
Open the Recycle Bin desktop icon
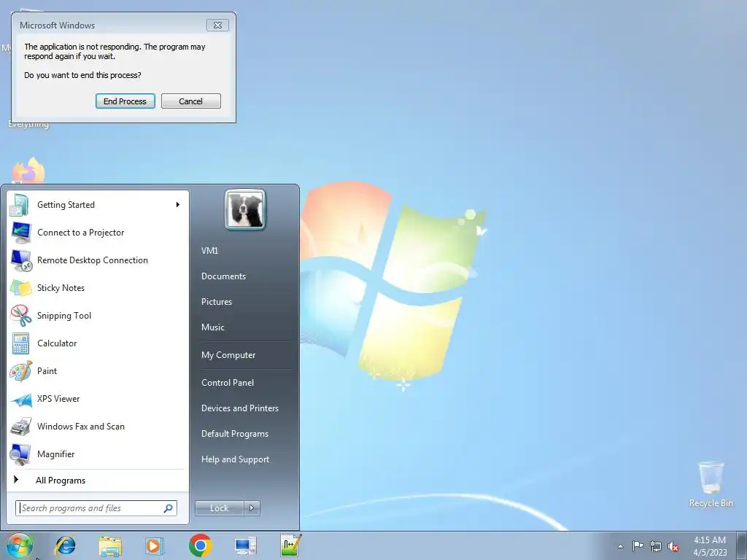point(711,478)
